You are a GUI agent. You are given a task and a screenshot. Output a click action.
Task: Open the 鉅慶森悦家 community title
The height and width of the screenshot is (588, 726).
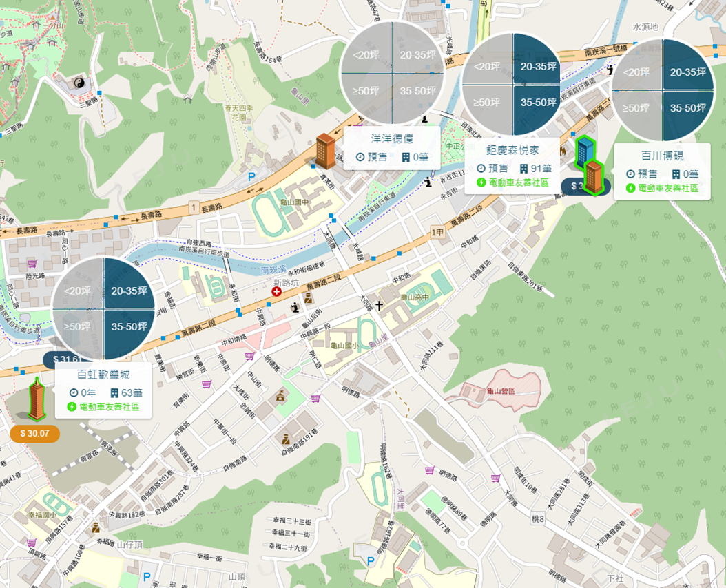click(x=512, y=150)
